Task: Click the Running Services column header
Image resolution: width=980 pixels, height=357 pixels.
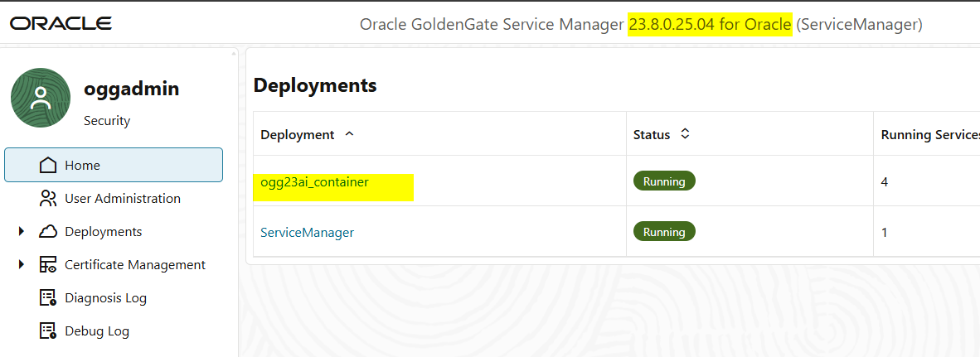Action: point(929,134)
